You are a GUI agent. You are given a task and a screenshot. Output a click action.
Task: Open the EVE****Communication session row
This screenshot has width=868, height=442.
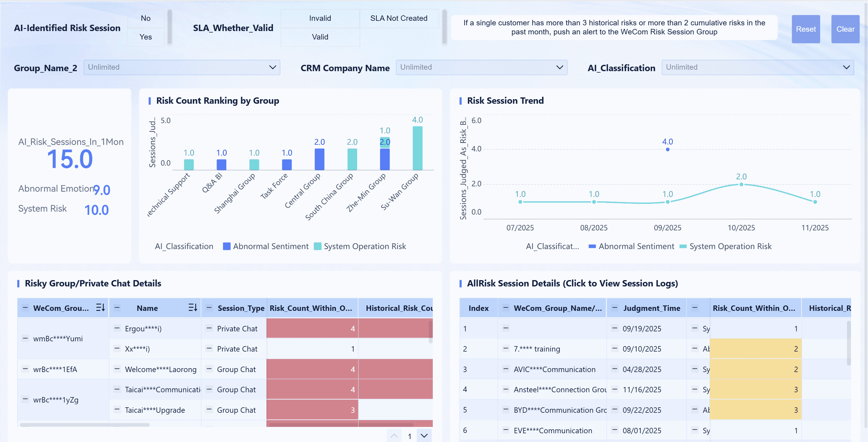[x=655, y=430]
